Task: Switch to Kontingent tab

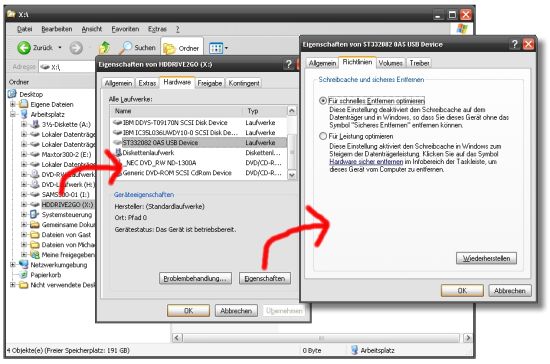Action: coord(244,83)
